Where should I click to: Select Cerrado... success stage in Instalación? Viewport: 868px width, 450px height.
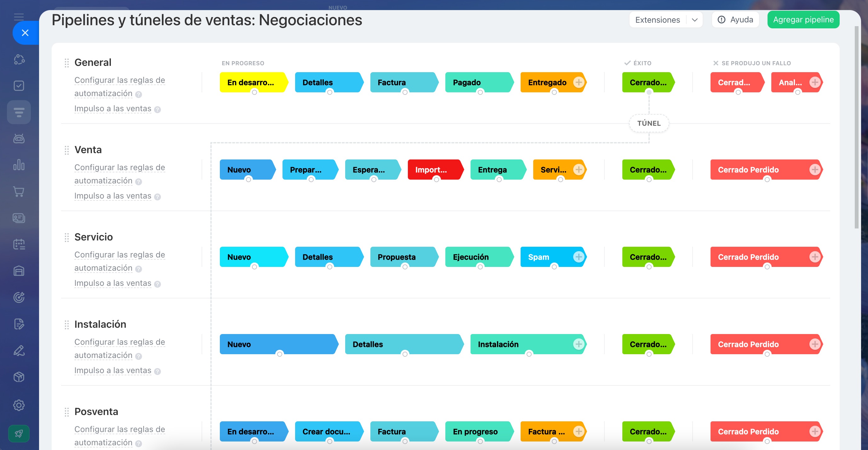click(x=649, y=344)
